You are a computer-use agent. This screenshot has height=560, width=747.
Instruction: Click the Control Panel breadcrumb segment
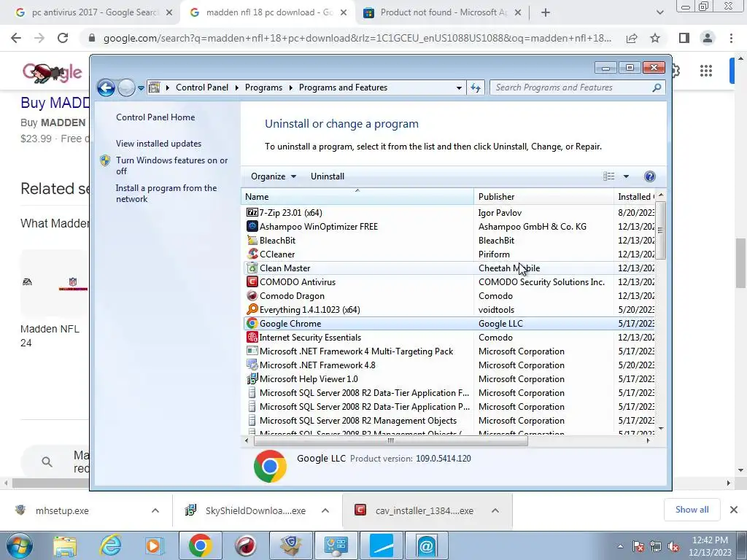[202, 87]
